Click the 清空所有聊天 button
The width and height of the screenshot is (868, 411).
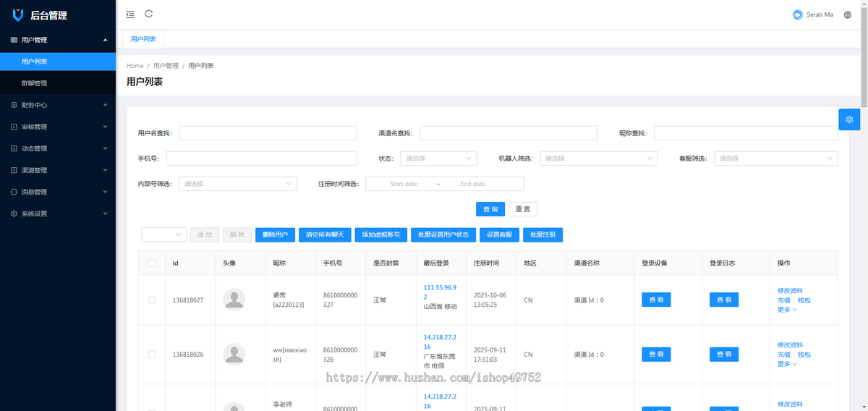click(x=325, y=234)
